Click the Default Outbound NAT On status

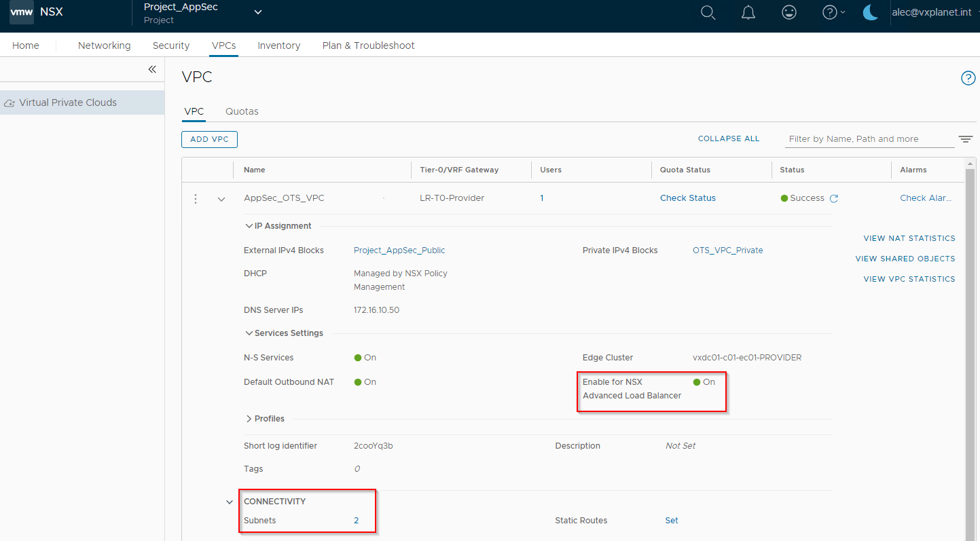[365, 382]
